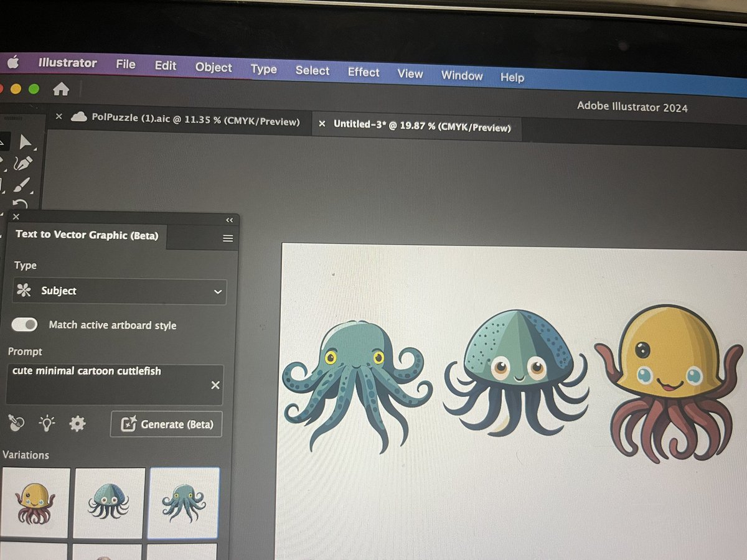Open the Subject type dropdown
The height and width of the screenshot is (560, 747).
pos(120,291)
